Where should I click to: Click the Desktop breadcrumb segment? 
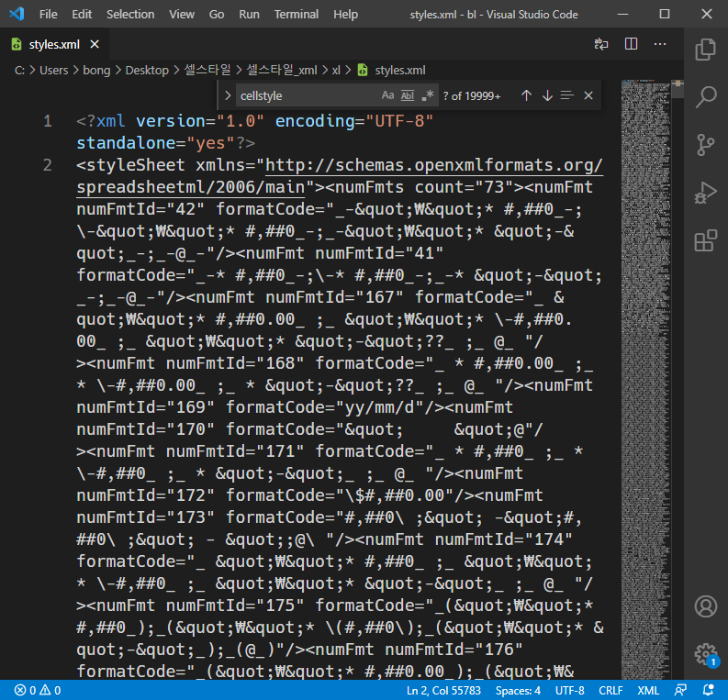point(147,71)
